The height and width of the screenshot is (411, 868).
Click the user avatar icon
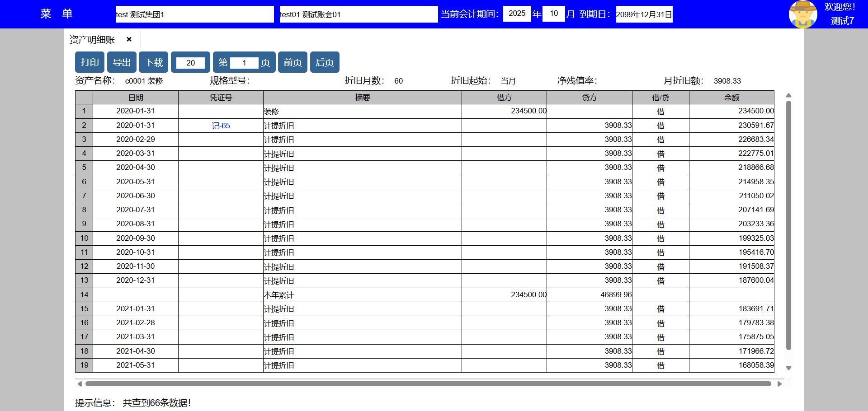802,14
